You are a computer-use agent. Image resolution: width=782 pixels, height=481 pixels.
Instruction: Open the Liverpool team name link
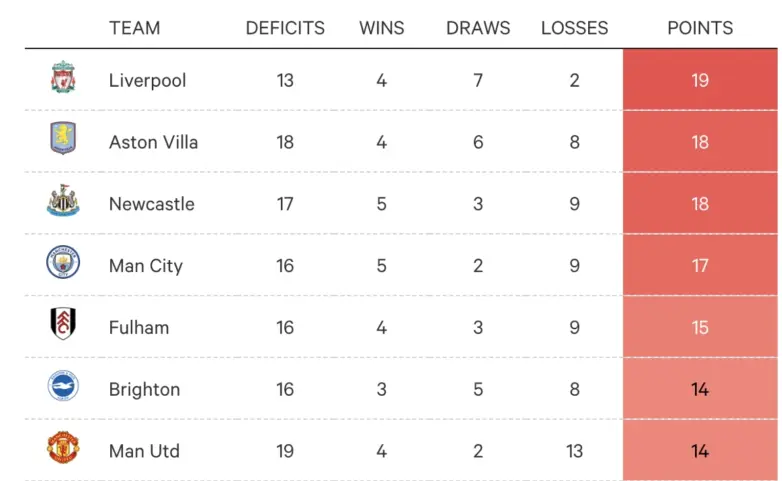coord(147,80)
